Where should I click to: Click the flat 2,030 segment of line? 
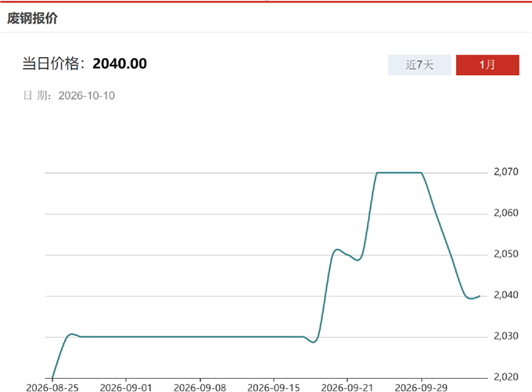192,337
